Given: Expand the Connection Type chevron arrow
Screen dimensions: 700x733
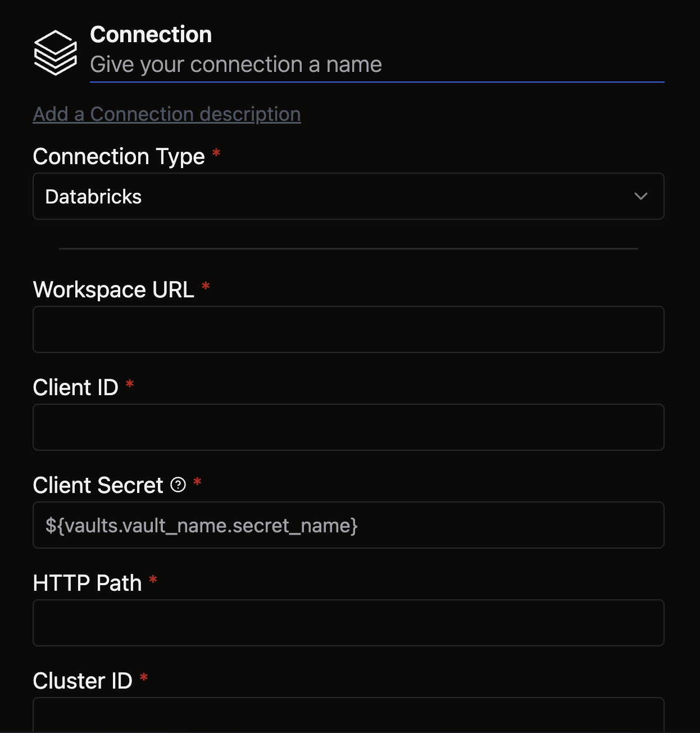Looking at the screenshot, I should pos(641,196).
